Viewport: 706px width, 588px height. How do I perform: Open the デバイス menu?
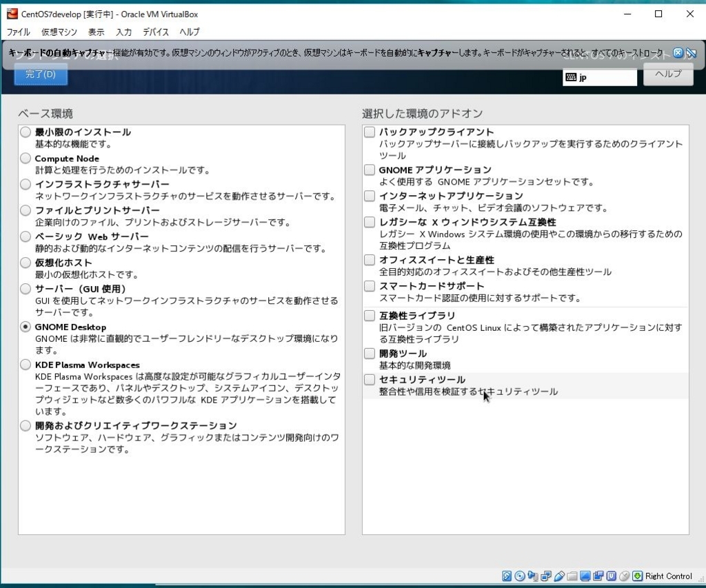pyautogui.click(x=155, y=32)
